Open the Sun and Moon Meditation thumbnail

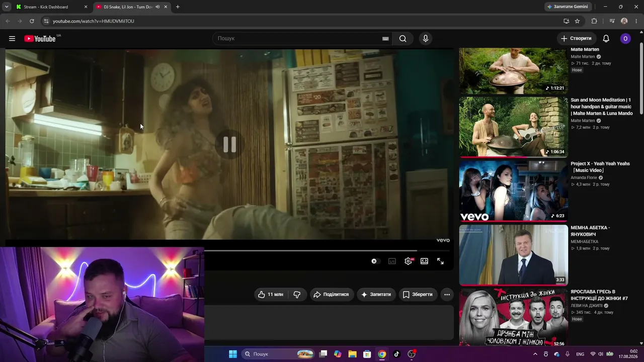(513, 127)
